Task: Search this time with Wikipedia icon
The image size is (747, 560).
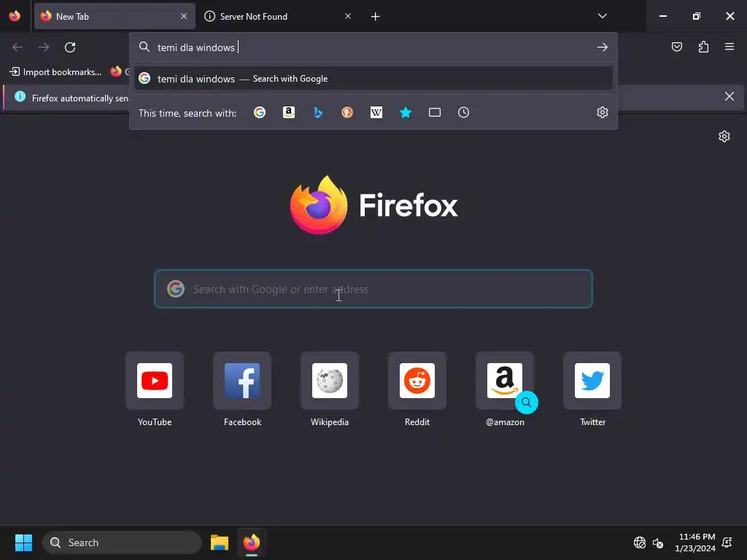Action: (x=376, y=112)
